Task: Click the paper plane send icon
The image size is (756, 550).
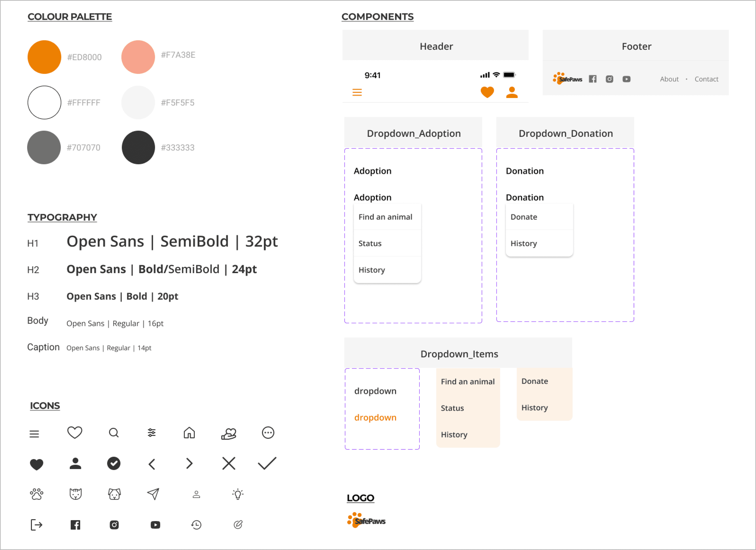Action: click(x=153, y=494)
